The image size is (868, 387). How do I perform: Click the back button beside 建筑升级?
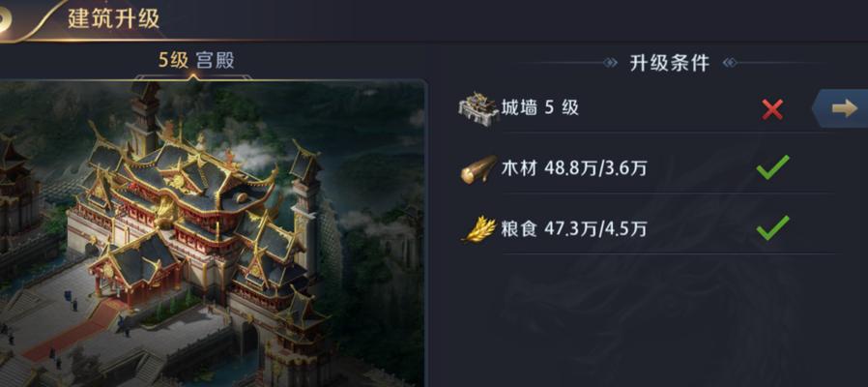(x=7, y=17)
